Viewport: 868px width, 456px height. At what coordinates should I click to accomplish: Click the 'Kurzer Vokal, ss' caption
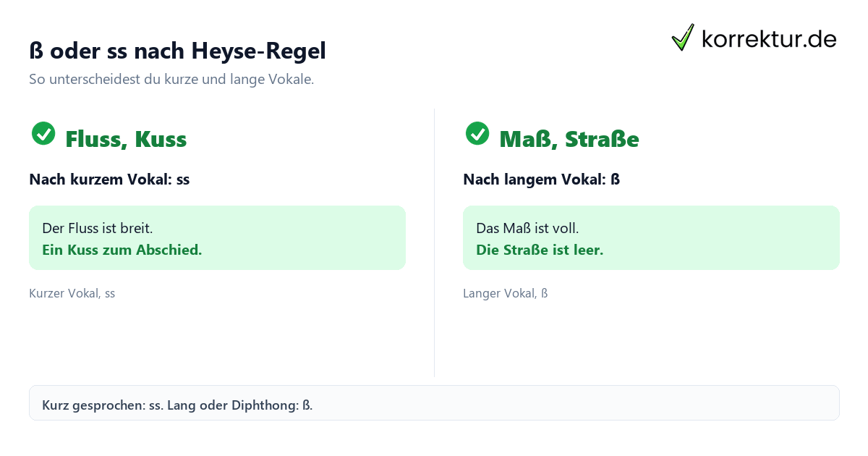(72, 293)
